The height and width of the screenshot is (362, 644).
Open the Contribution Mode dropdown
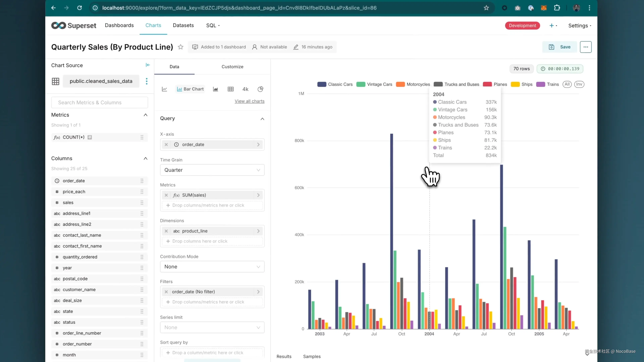(212, 267)
